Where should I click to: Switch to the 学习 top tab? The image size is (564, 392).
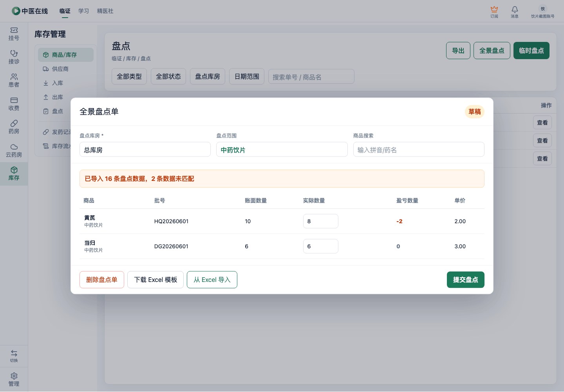coord(84,11)
